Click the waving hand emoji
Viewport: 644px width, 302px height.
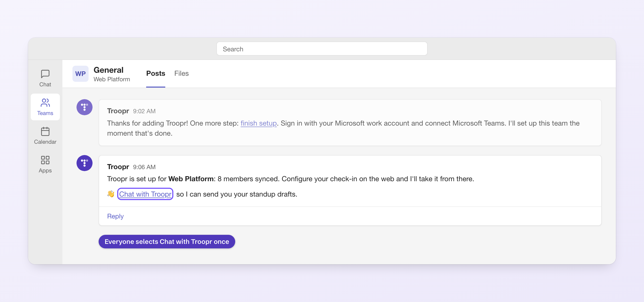[111, 194]
